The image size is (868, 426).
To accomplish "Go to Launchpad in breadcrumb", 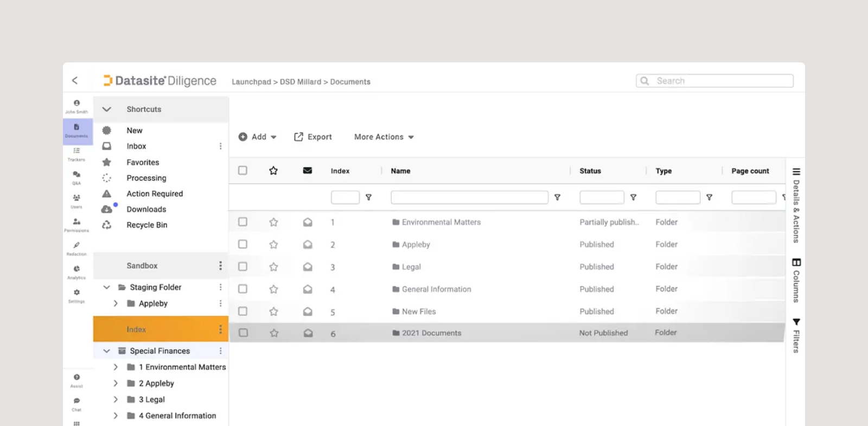I will [251, 82].
